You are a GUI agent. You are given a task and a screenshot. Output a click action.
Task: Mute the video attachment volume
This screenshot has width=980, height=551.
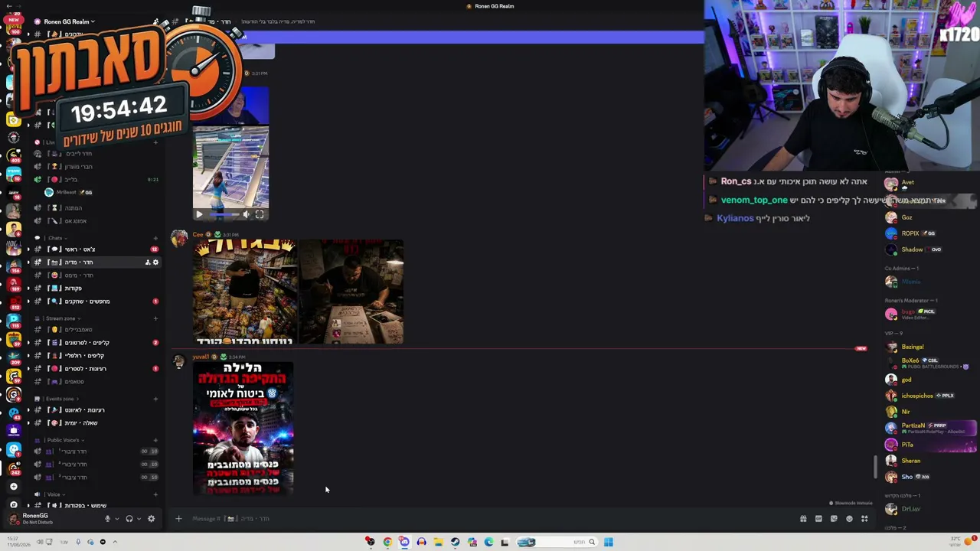coord(247,215)
